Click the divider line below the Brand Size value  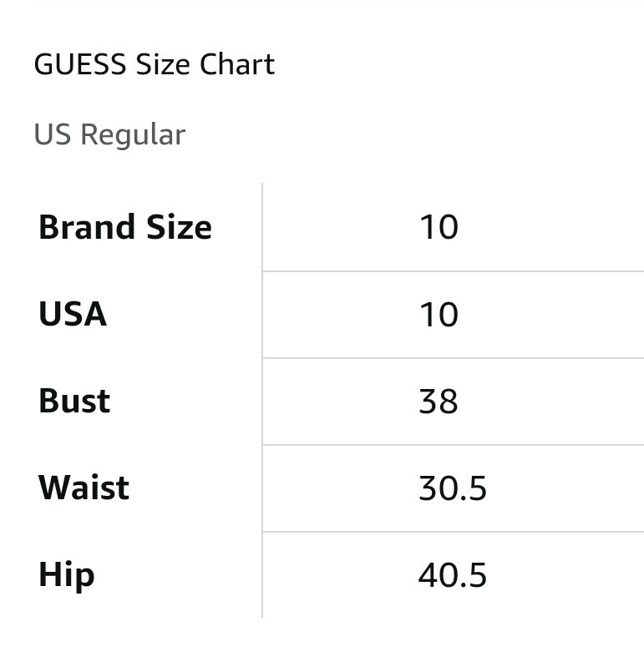pyautogui.click(x=453, y=271)
